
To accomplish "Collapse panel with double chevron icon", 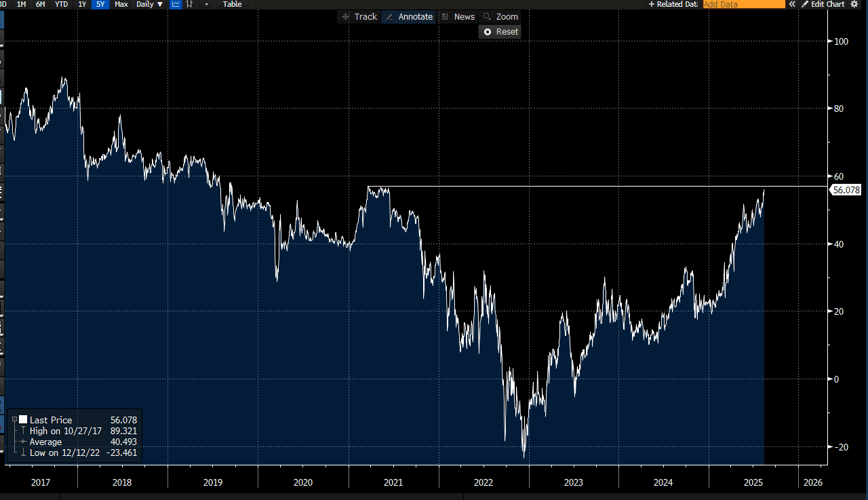I will point(792,4).
